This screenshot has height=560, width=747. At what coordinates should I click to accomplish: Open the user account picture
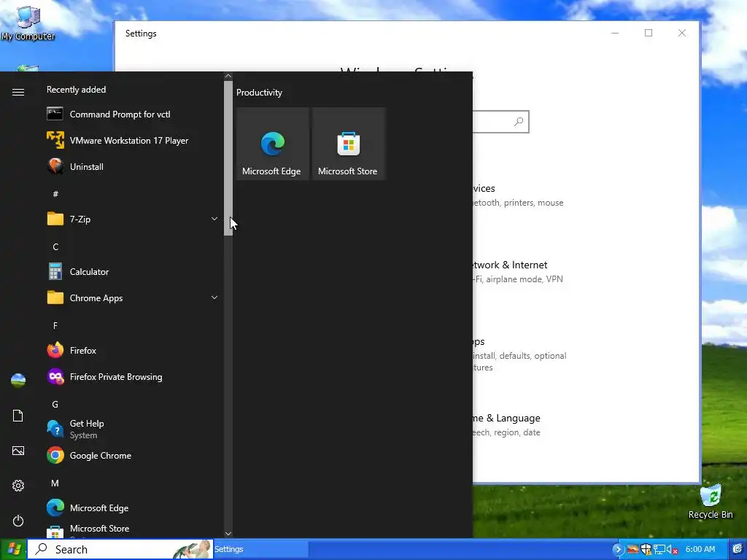click(x=18, y=381)
